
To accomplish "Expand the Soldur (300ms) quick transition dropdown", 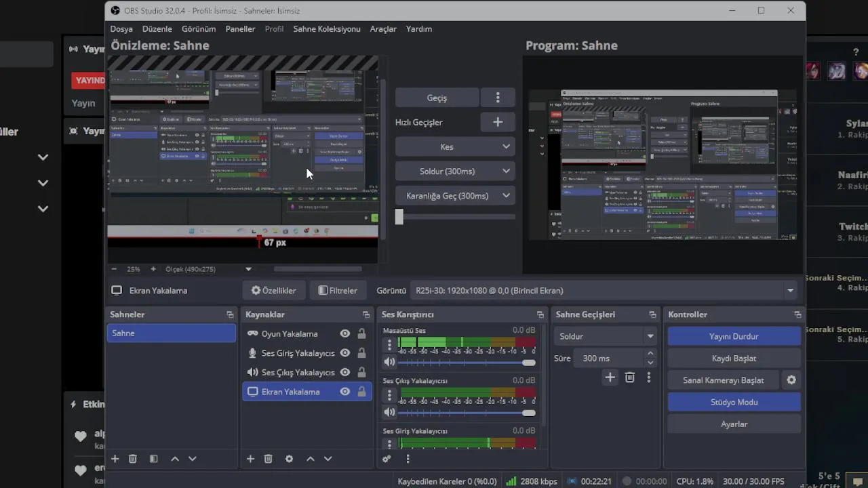I will [506, 171].
